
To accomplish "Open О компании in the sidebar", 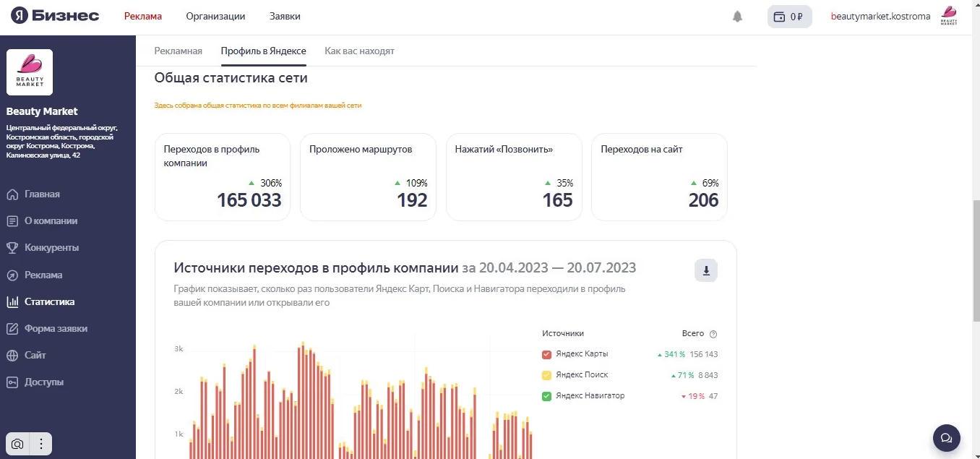I will point(51,221).
